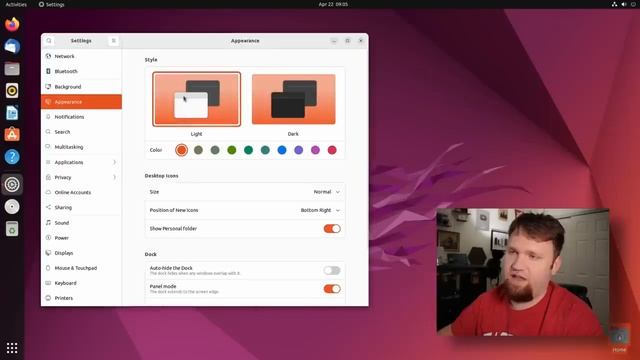Click the network status icon in top bar
640x360 pixels.
[x=614, y=4]
